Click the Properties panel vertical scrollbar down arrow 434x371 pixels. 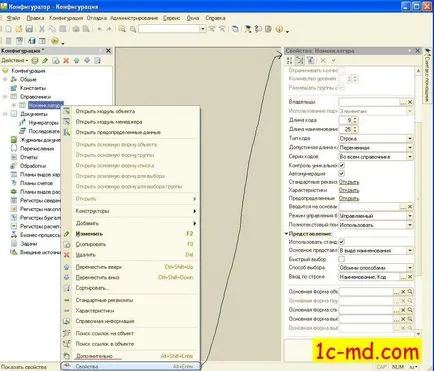418,333
